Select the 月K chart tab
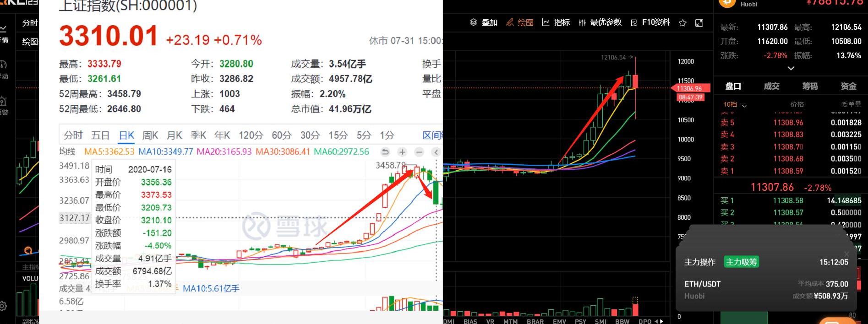Viewport: 868px width, 324px height. [x=175, y=135]
